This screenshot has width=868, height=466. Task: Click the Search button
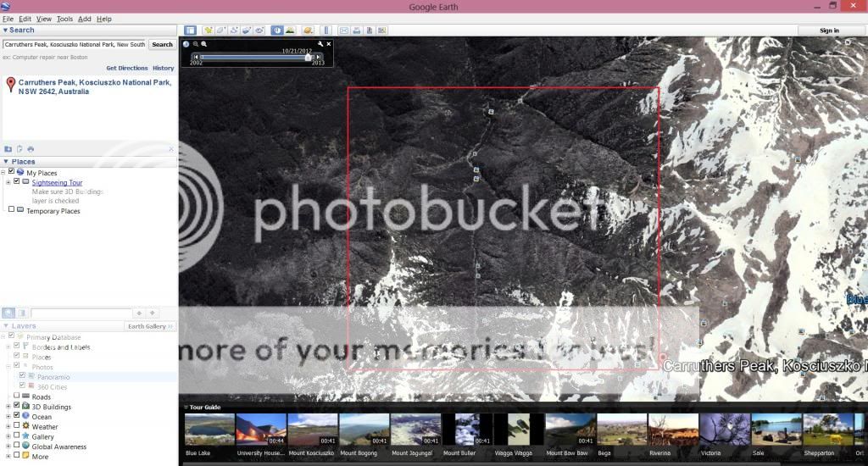163,44
